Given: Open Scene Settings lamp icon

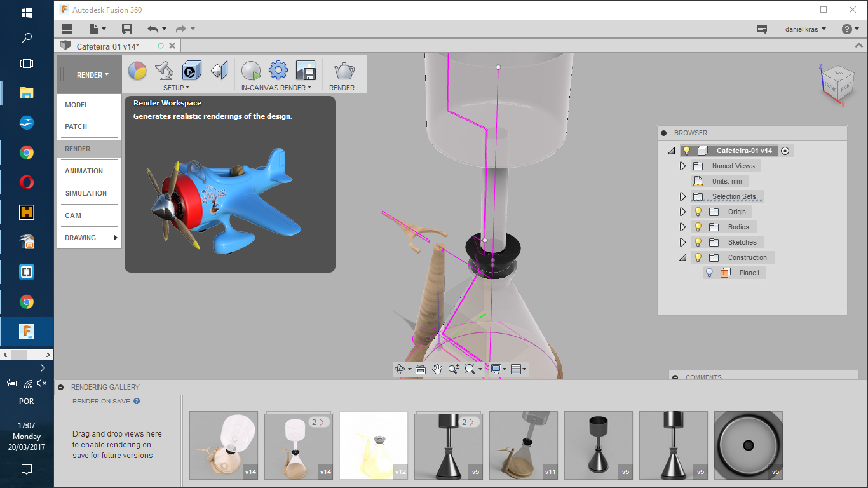Looking at the screenshot, I should coord(164,70).
